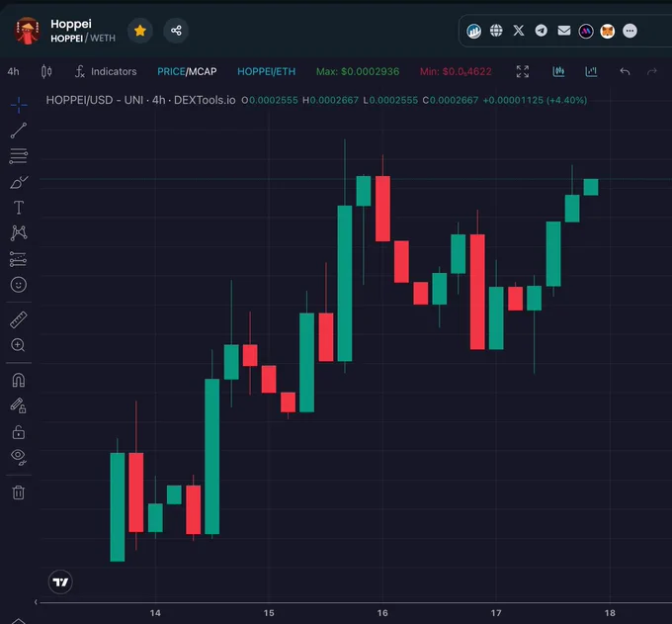
Task: Click the Min price label
Action: coord(456,71)
